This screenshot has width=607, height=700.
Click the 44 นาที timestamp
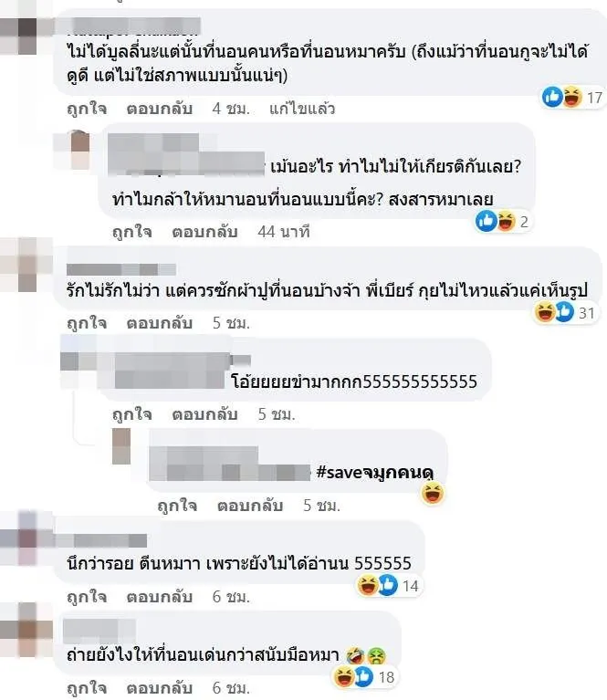[x=284, y=232]
